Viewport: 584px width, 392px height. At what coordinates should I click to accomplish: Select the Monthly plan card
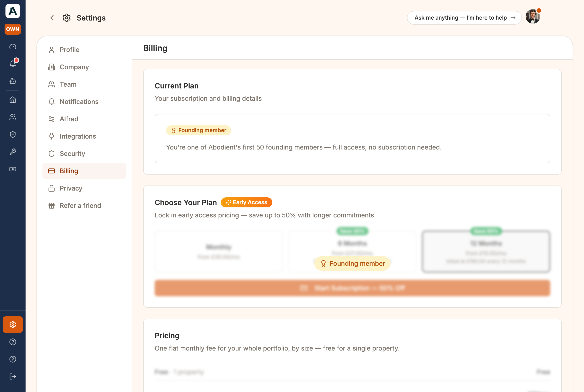(x=219, y=251)
